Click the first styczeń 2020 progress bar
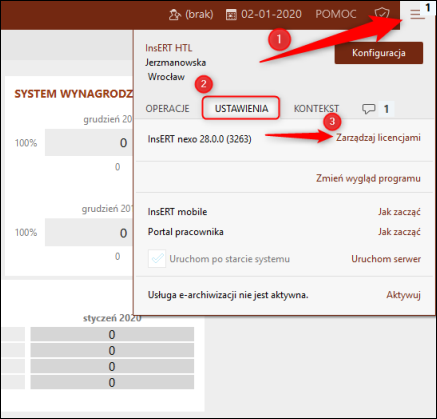 112,334
